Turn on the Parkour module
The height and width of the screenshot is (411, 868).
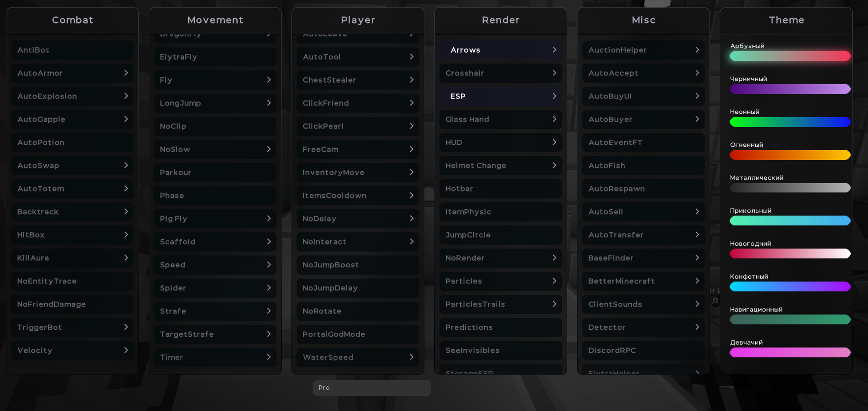215,172
